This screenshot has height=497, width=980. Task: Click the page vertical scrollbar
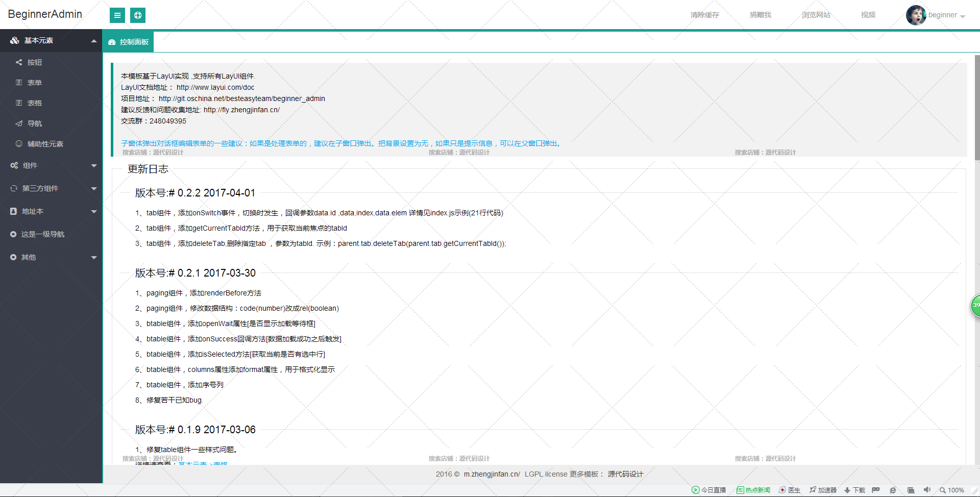977,107
